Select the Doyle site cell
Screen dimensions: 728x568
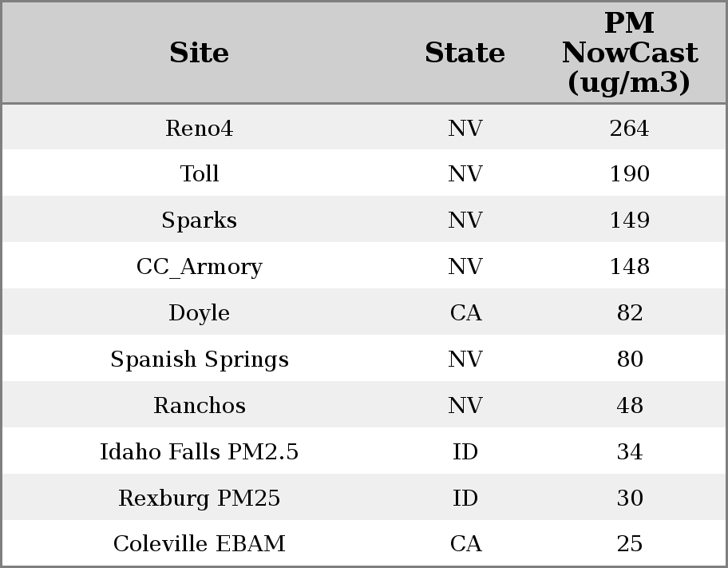tap(199, 313)
